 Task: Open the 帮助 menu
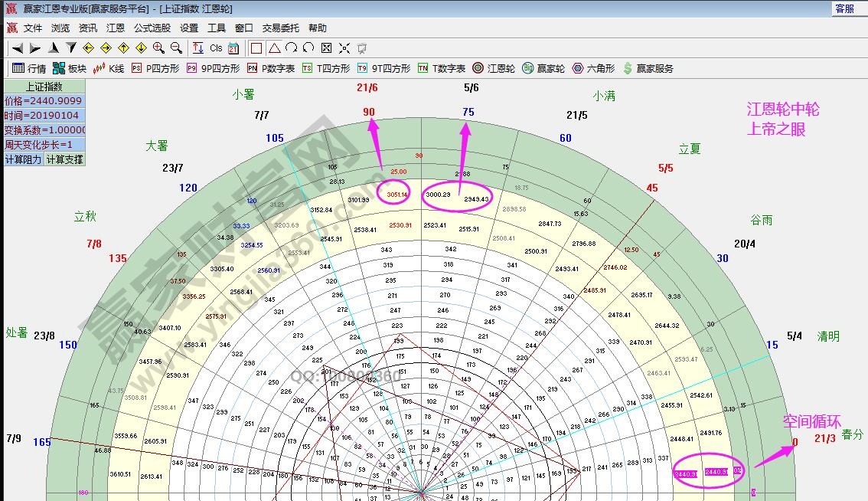click(318, 28)
